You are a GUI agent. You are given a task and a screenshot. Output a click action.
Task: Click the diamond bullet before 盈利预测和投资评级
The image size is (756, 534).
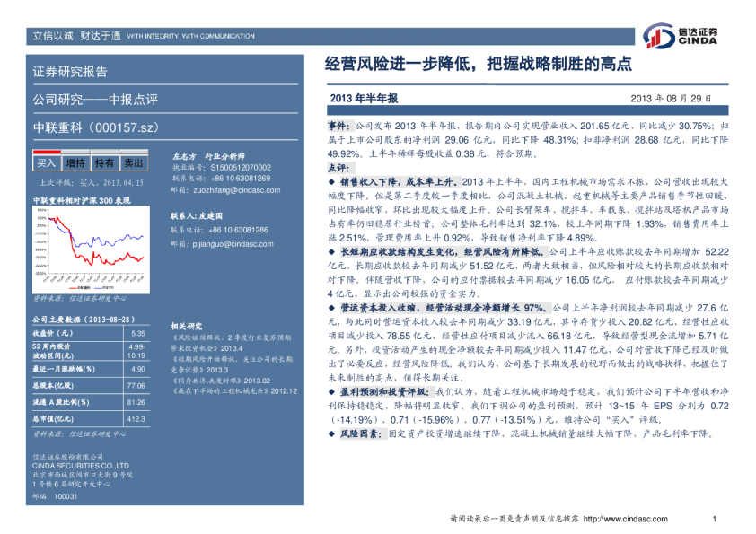tap(332, 393)
